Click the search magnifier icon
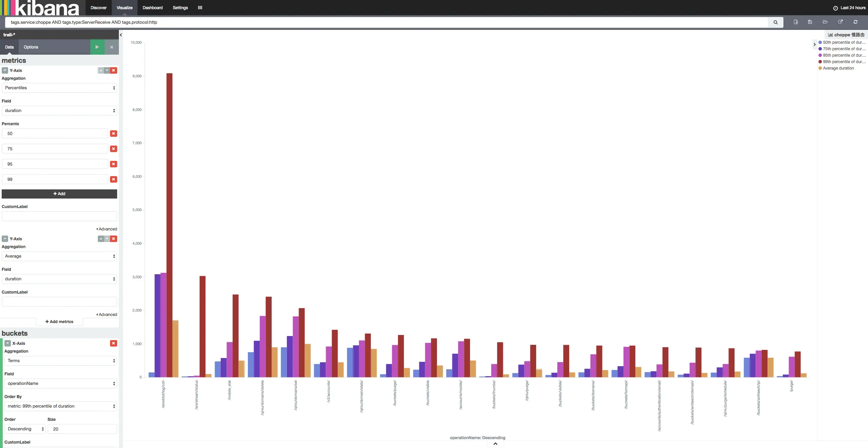Viewport: 868px width, 448px height. 775,22
